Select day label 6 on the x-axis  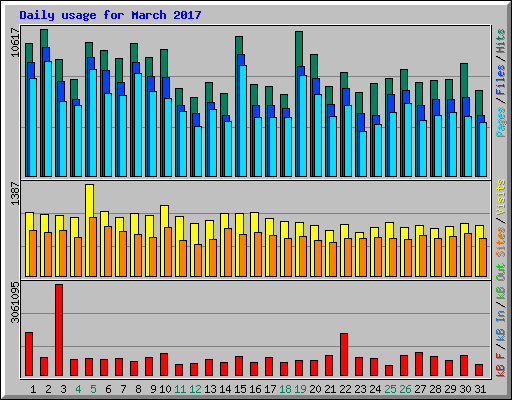click(108, 389)
